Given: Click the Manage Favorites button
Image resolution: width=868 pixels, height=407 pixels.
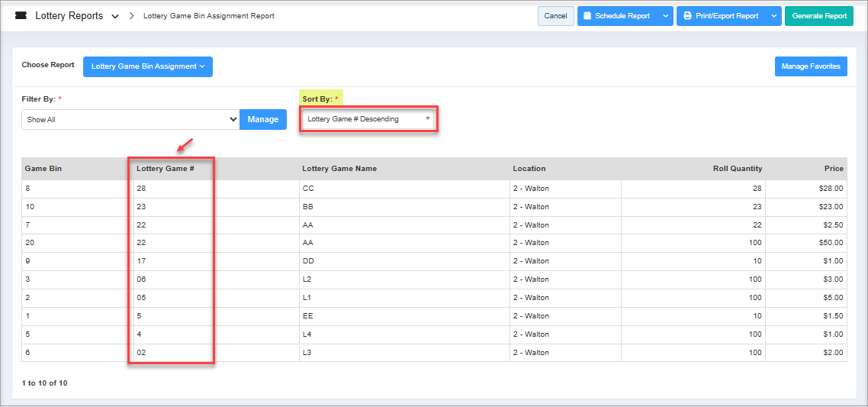Looking at the screenshot, I should tap(810, 66).
